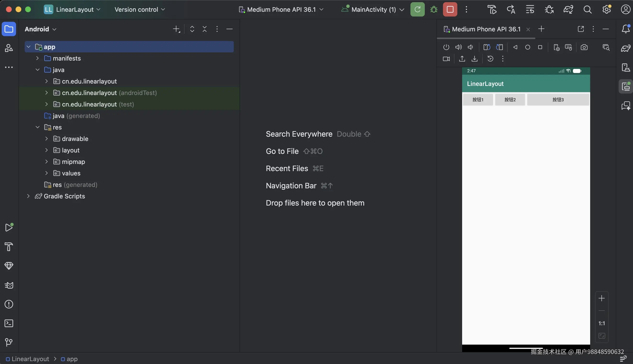Viewport: 633px width, 364px height.
Task: Stop the running app with red button
Action: point(450,10)
